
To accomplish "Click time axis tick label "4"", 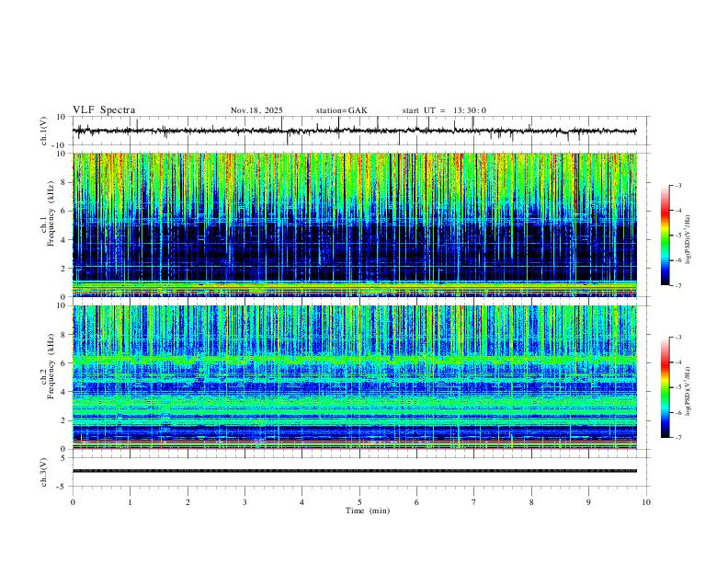I will 301,502.
